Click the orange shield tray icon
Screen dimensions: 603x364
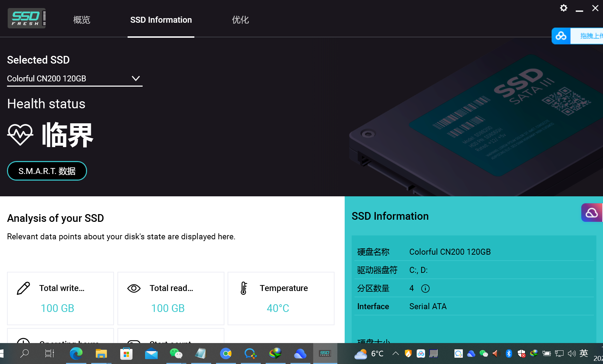[408, 354]
